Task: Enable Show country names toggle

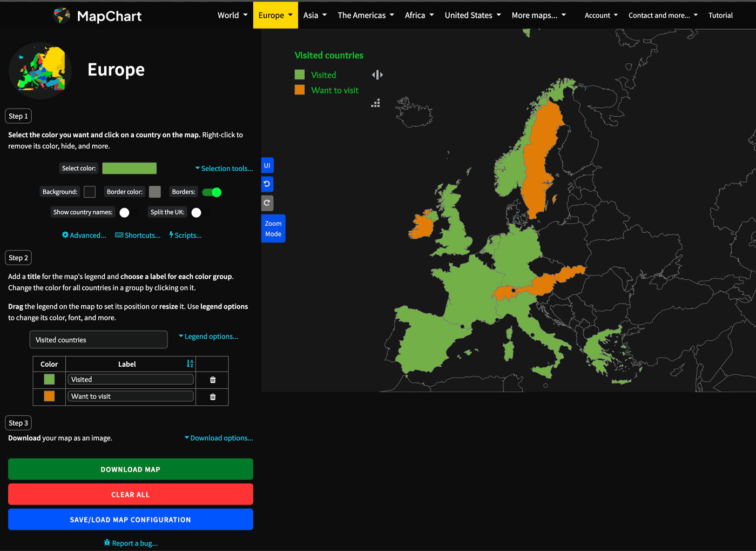Action: tap(127, 212)
